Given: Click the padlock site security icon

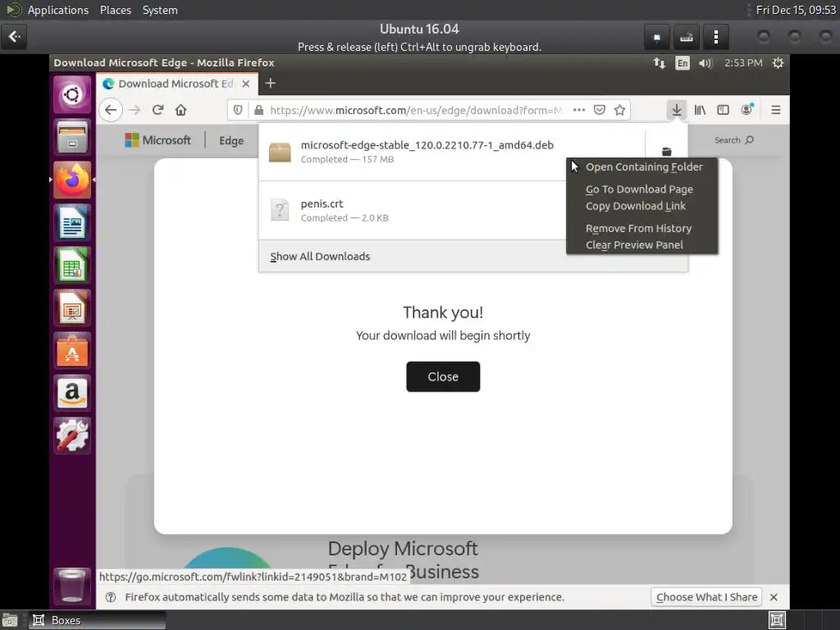Looking at the screenshot, I should (258, 110).
